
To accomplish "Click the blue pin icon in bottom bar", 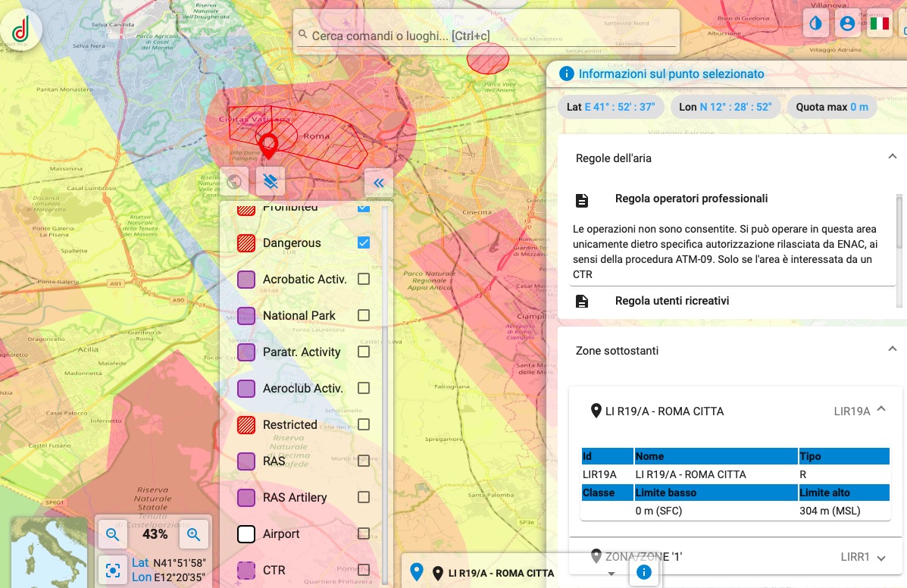I will point(416,572).
